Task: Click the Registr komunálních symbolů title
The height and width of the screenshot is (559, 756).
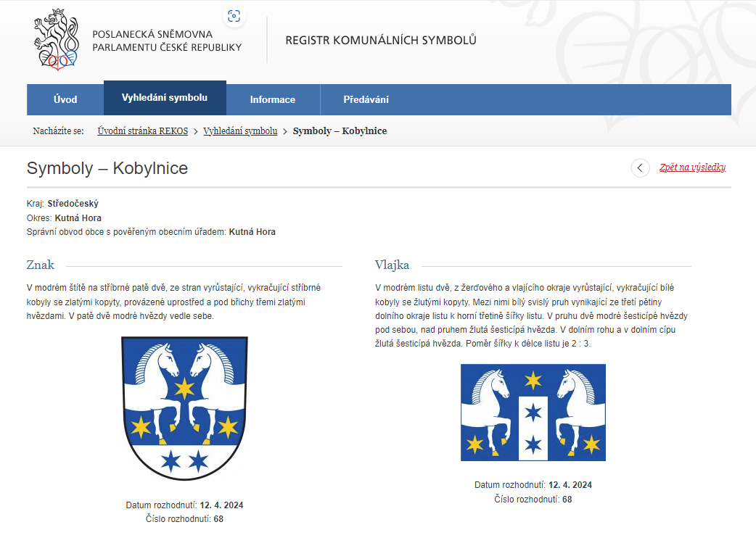Action: pos(381,41)
